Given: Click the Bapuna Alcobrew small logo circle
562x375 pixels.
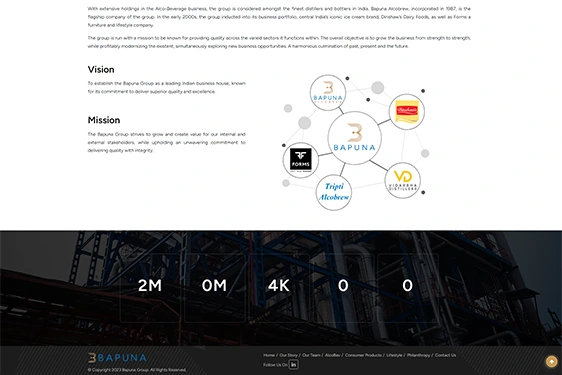Looking at the screenshot, I should 328,93.
